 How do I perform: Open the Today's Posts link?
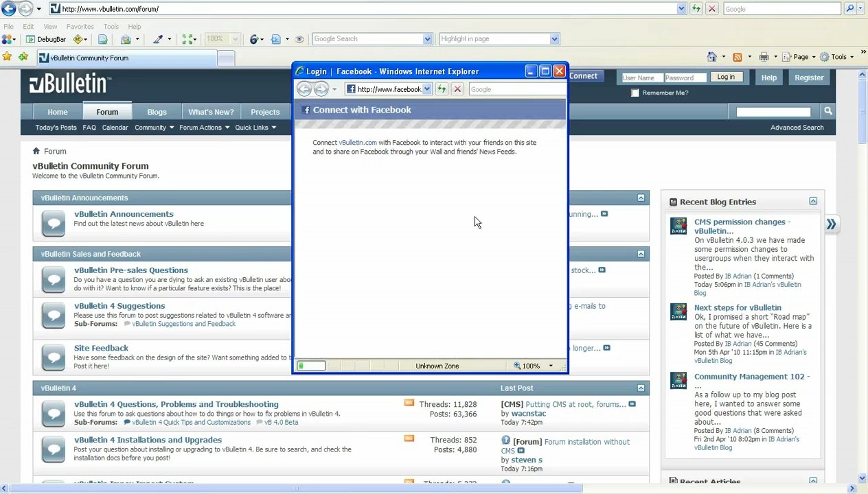[56, 128]
